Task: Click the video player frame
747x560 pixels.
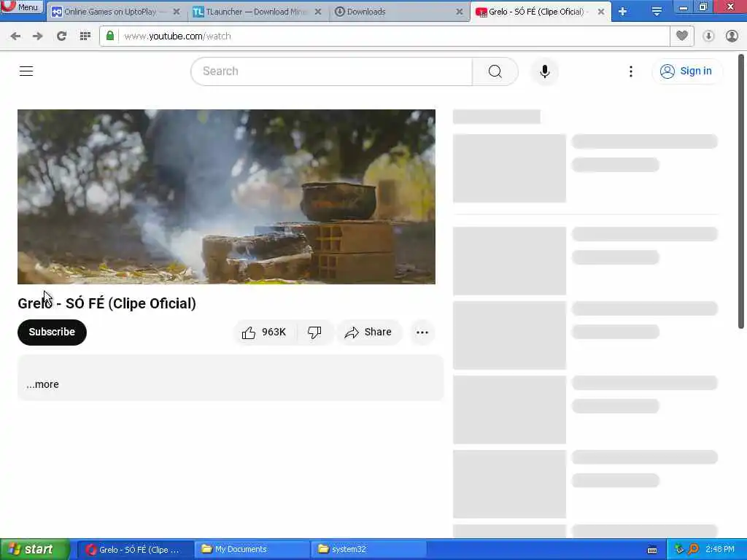Action: [226, 197]
